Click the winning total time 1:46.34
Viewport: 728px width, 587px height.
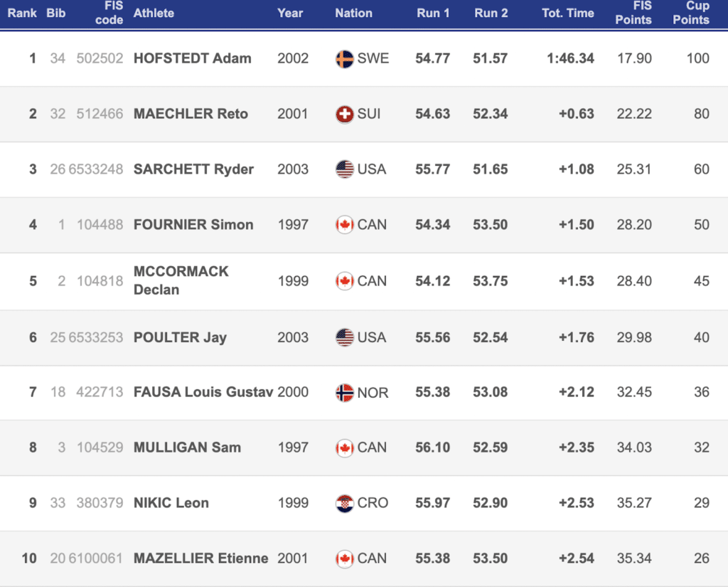(570, 58)
